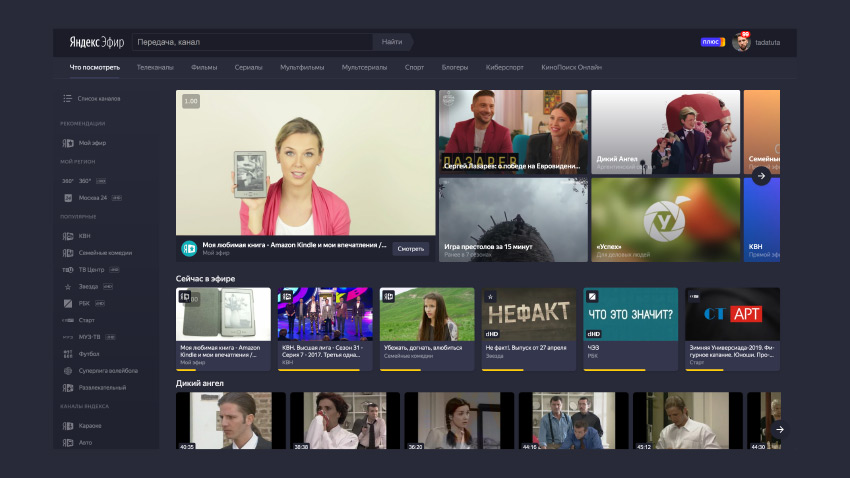Open the Не факт! Выпуск от 27 апреля card
Image resolution: width=850 pixels, height=478 pixels.
click(529, 329)
